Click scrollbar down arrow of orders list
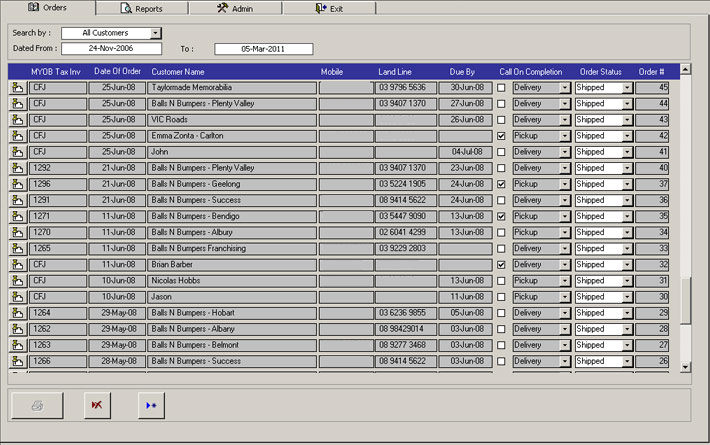 tap(686, 367)
